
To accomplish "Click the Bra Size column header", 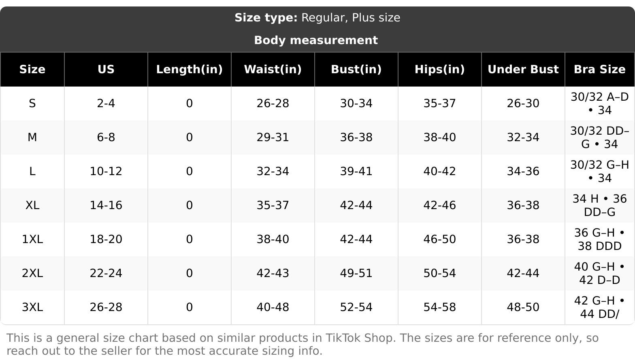I will (x=600, y=70).
